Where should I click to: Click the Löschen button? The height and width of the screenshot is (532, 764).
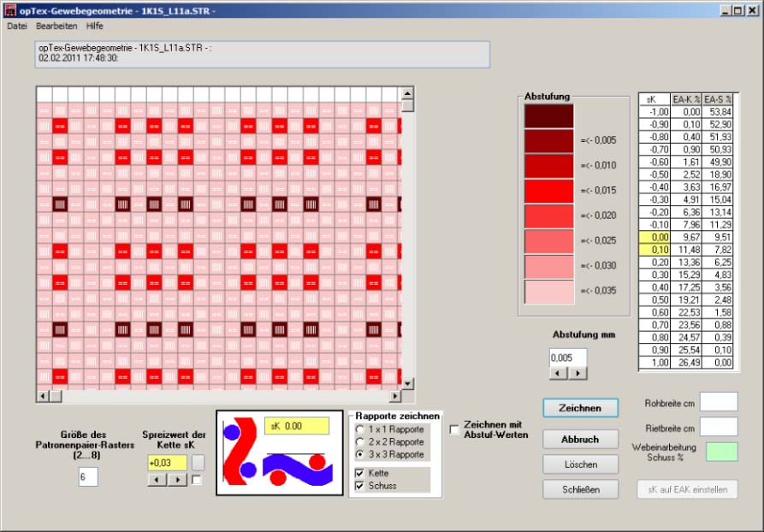coord(580,464)
